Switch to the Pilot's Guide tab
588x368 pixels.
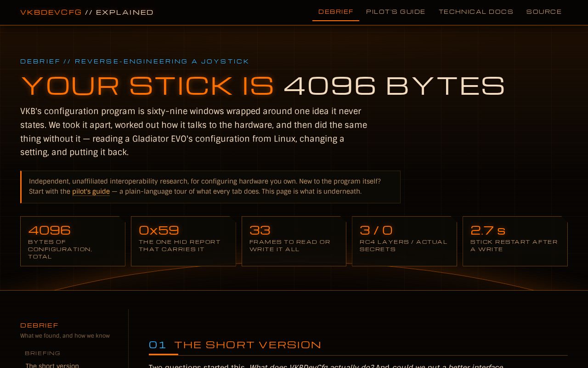tap(396, 11)
